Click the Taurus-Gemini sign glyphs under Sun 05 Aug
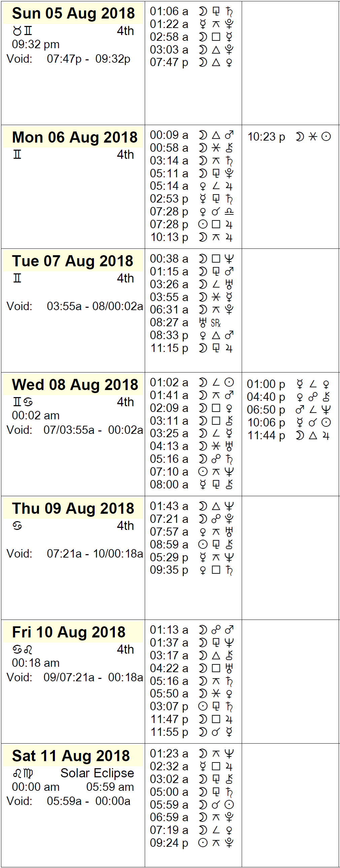 point(22,31)
